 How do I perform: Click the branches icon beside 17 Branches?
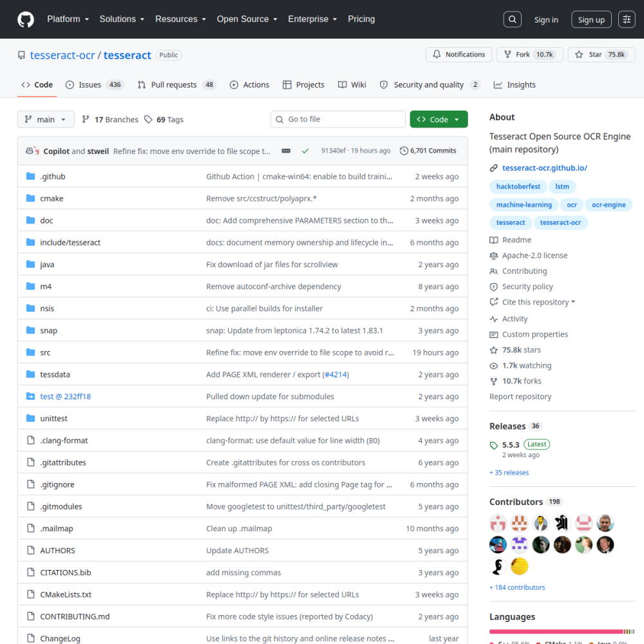coord(86,120)
